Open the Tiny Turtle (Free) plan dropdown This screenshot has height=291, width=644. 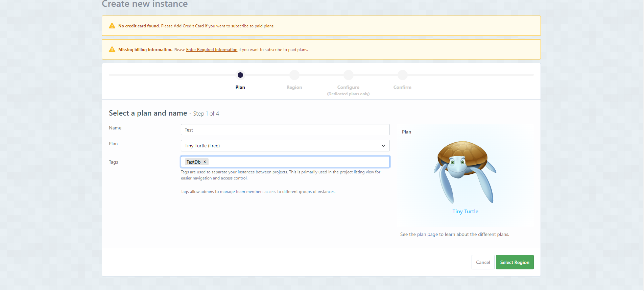[285, 146]
